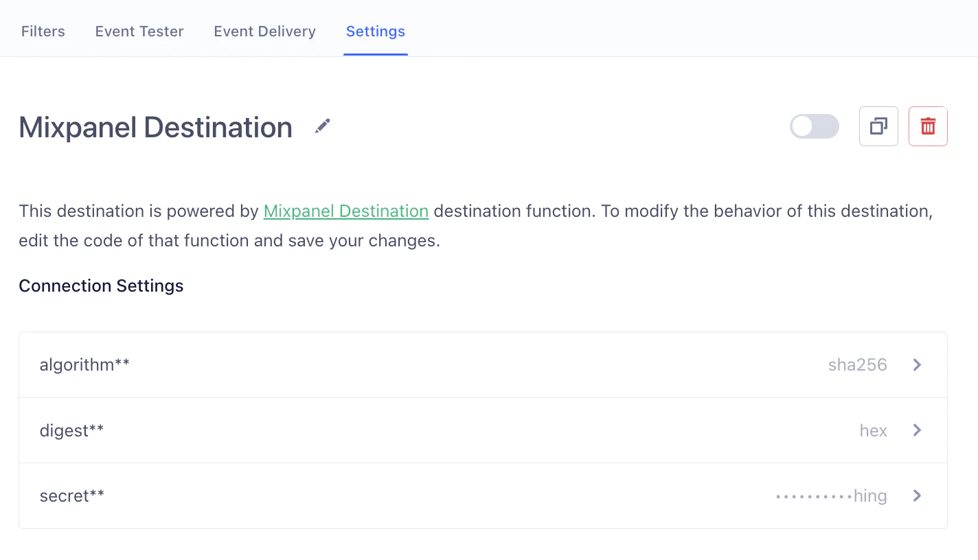Screen dimensions: 978x560
Task: Switch to the Filters tab
Action: [x=43, y=32]
